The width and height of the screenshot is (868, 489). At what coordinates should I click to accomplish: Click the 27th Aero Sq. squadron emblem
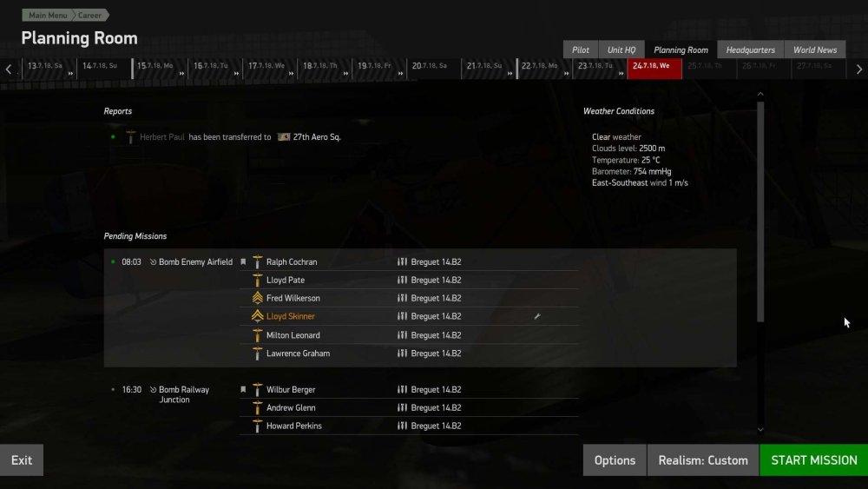284,136
